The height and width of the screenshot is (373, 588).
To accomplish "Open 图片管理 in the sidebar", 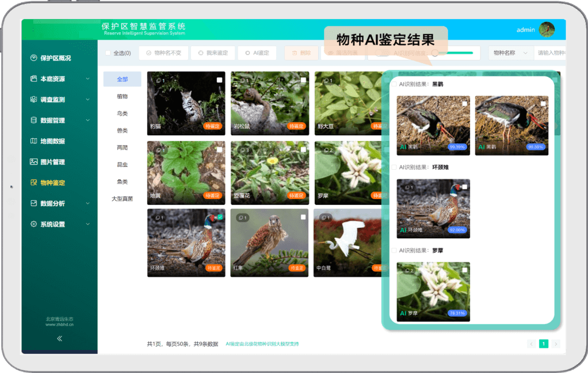I will pos(47,162).
